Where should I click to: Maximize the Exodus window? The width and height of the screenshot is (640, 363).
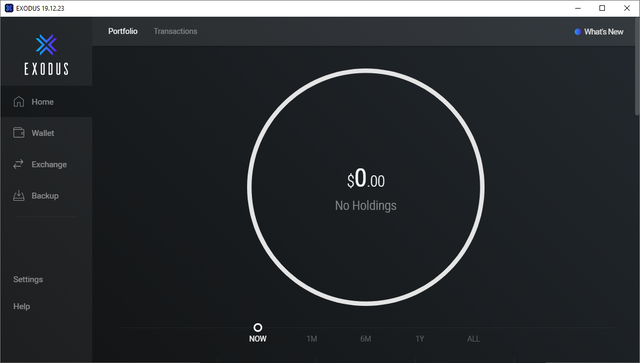(602, 8)
